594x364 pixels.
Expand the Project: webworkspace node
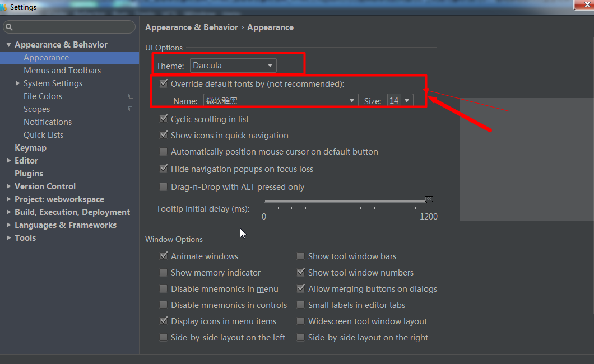8,199
